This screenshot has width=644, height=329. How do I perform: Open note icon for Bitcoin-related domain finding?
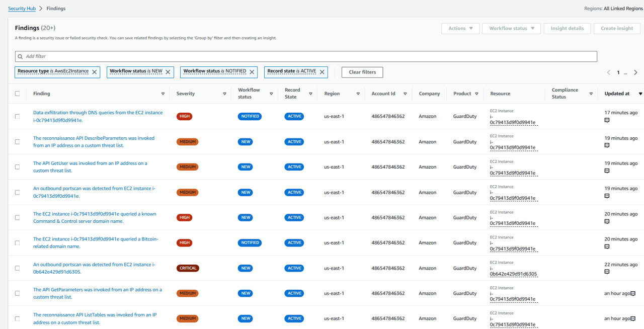tap(607, 246)
